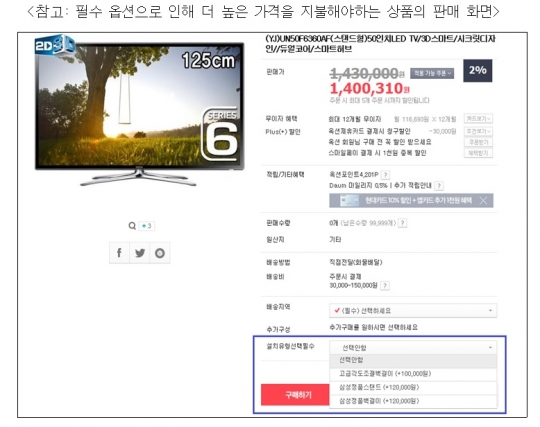The height and width of the screenshot is (427, 540).
Task: Open help icon next to 옥션포인트 4,201P
Action: pyautogui.click(x=386, y=175)
